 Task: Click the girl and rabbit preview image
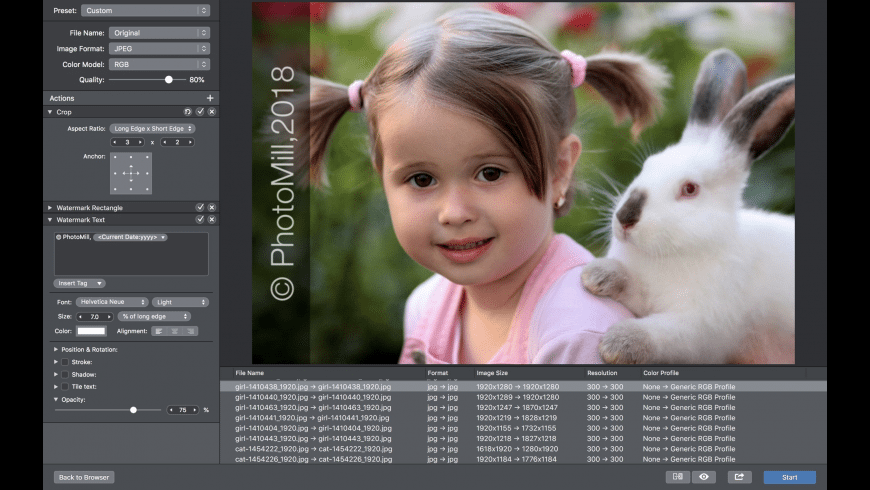(x=523, y=183)
